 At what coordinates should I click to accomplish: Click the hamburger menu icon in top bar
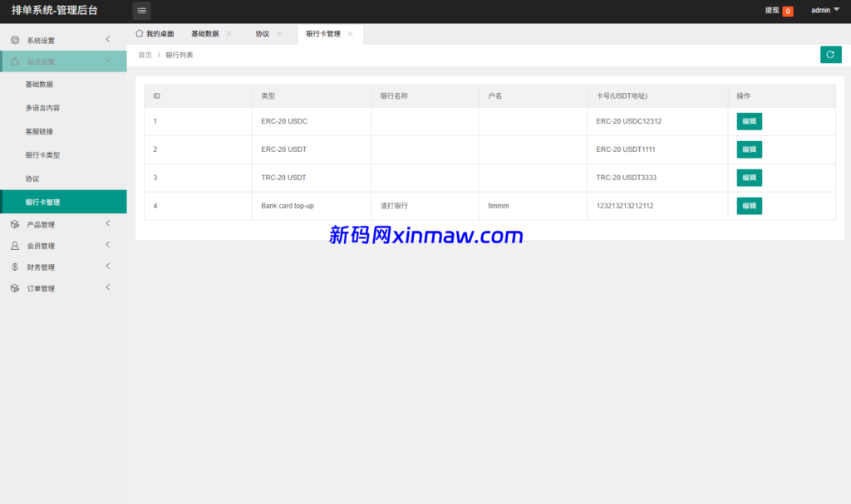141,10
